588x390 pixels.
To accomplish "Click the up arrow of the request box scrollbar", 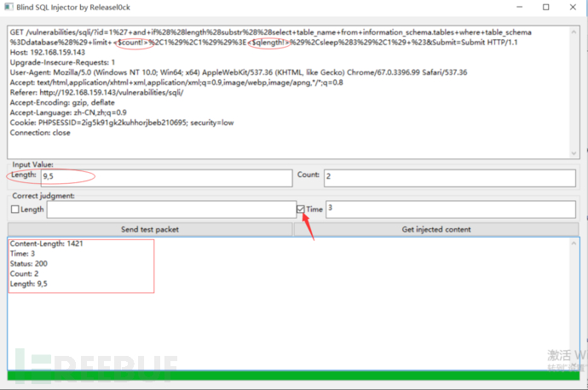I will [574, 32].
